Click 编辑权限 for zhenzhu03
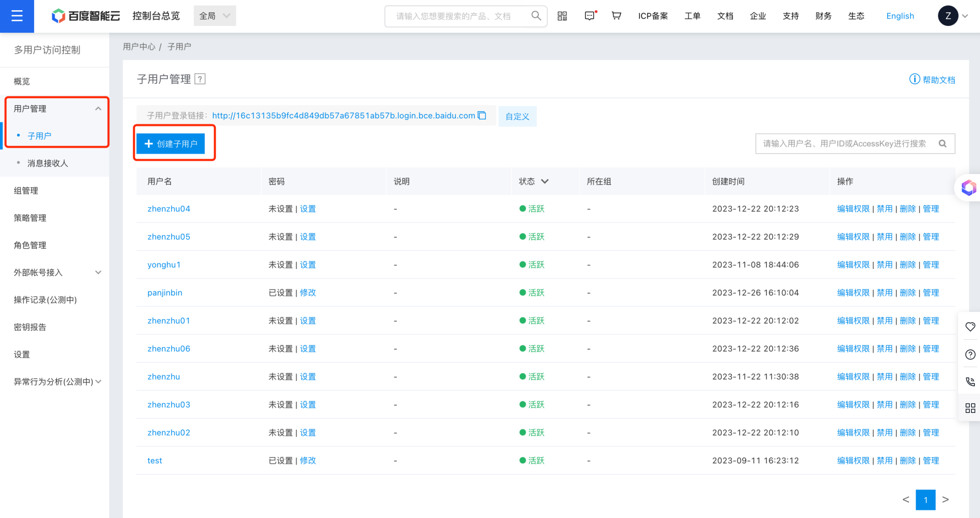Viewport: 980px width, 518px height. coord(853,405)
